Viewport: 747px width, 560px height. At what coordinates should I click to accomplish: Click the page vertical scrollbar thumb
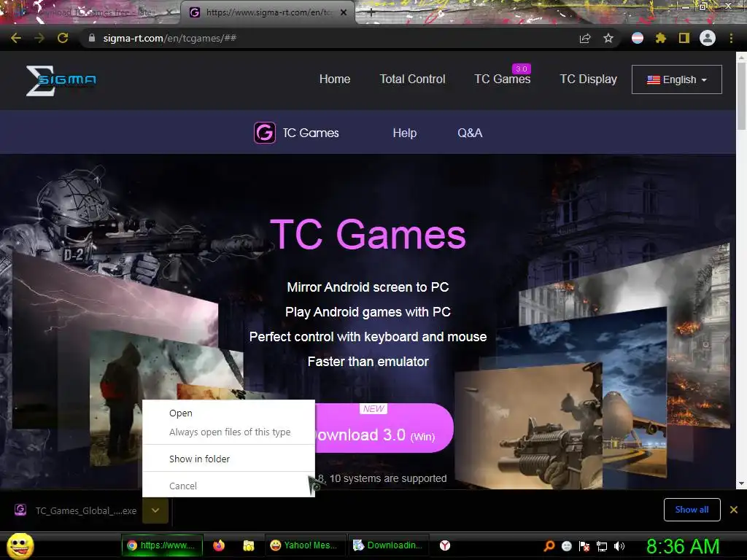(x=741, y=96)
